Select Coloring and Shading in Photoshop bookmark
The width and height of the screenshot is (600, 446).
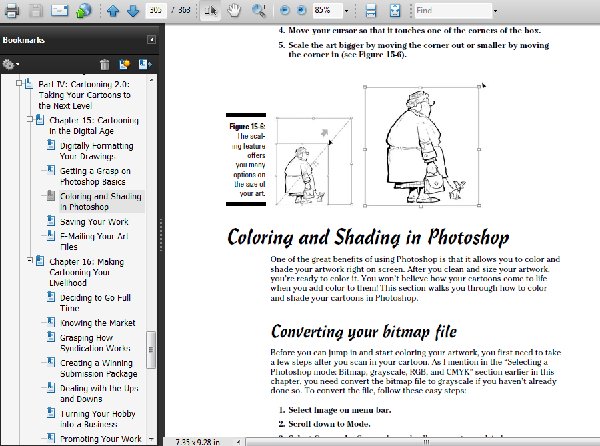click(101, 202)
